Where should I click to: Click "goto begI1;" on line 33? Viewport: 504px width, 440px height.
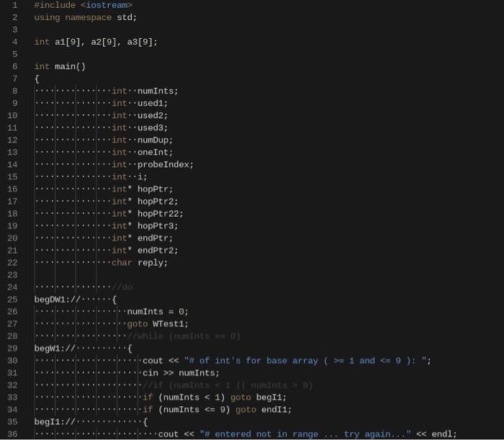(x=258, y=398)
